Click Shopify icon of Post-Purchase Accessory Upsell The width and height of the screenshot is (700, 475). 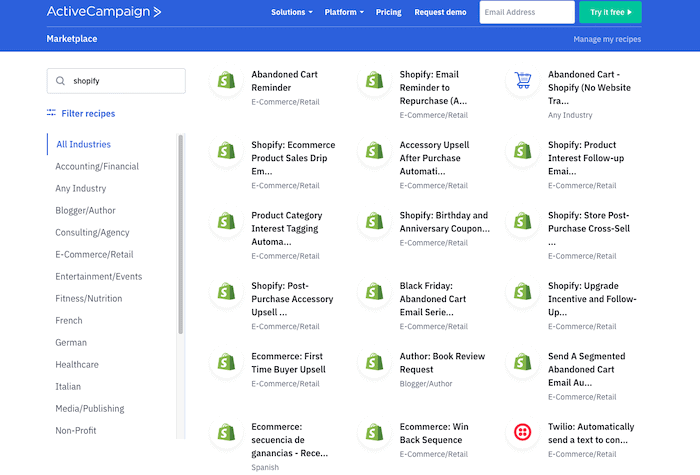pos(226,292)
